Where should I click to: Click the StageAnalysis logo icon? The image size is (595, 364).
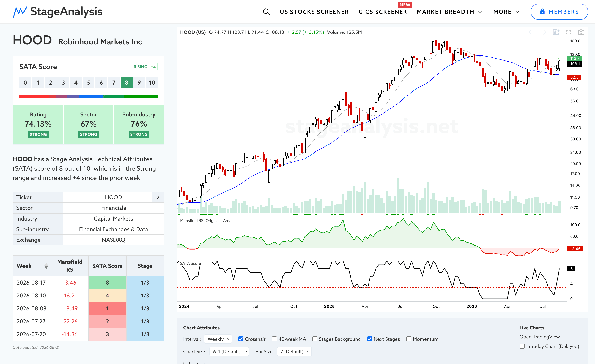20,12
